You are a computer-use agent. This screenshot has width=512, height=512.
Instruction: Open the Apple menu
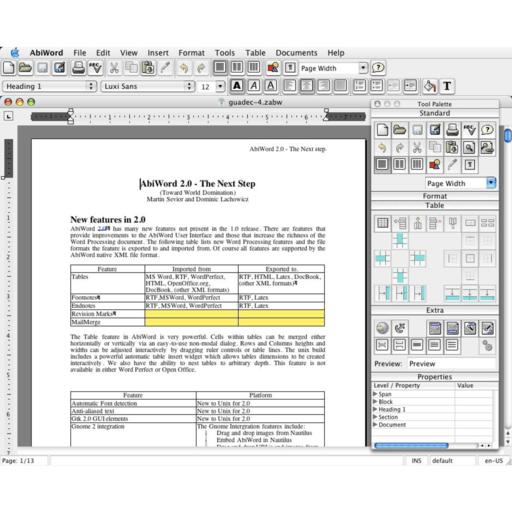point(15,52)
